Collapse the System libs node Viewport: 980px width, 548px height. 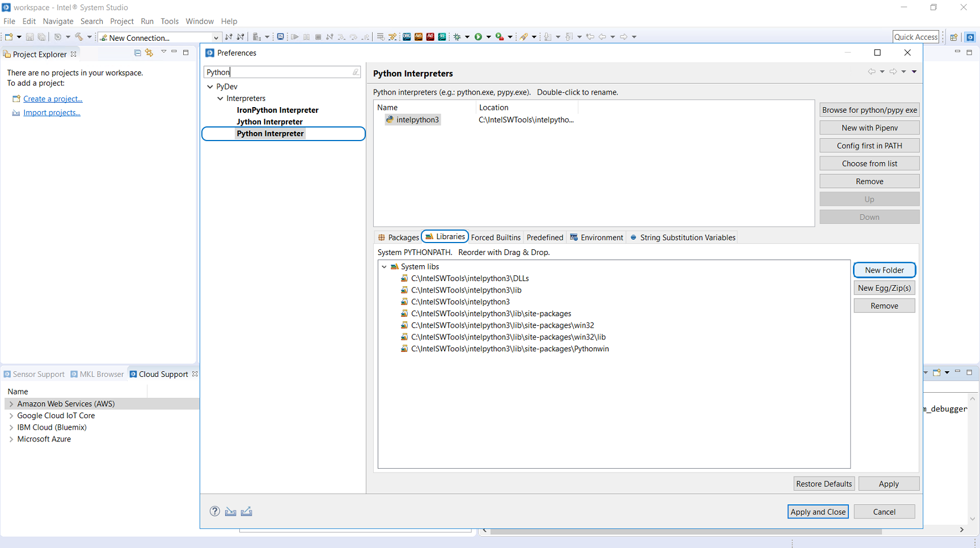385,267
